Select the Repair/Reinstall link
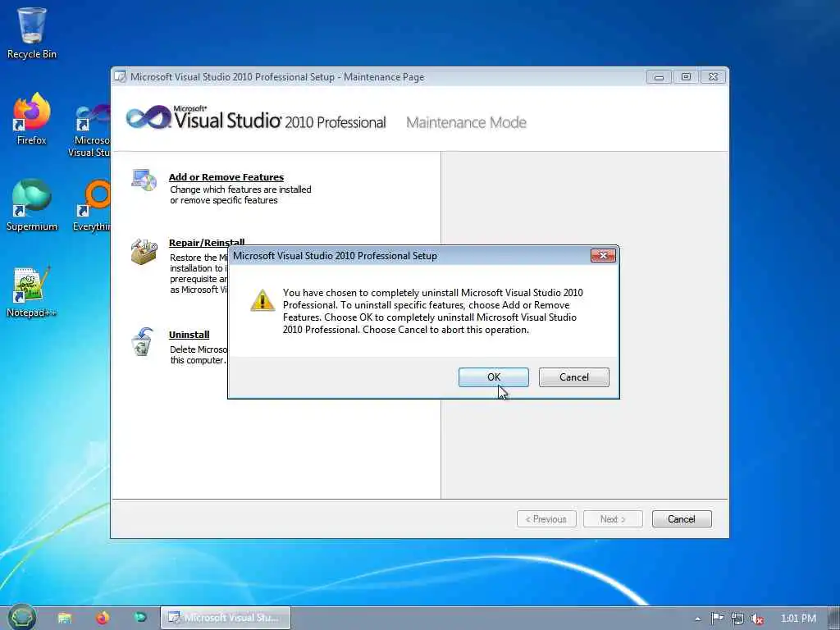This screenshot has height=630, width=840. tap(207, 242)
